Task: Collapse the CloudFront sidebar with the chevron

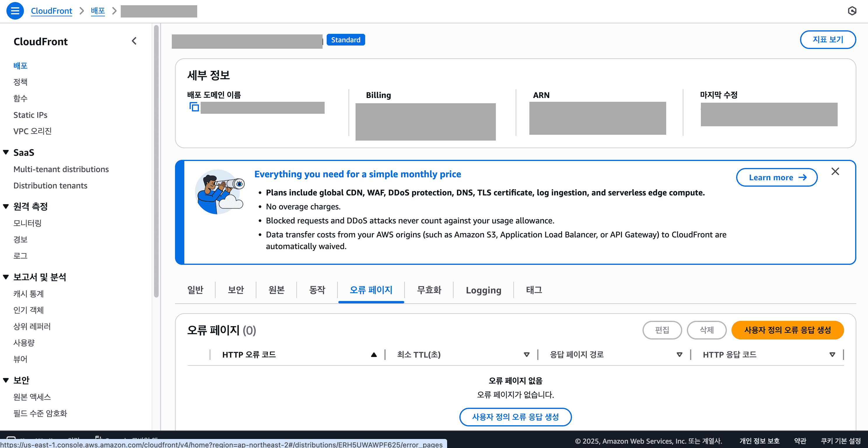Action: tap(134, 41)
